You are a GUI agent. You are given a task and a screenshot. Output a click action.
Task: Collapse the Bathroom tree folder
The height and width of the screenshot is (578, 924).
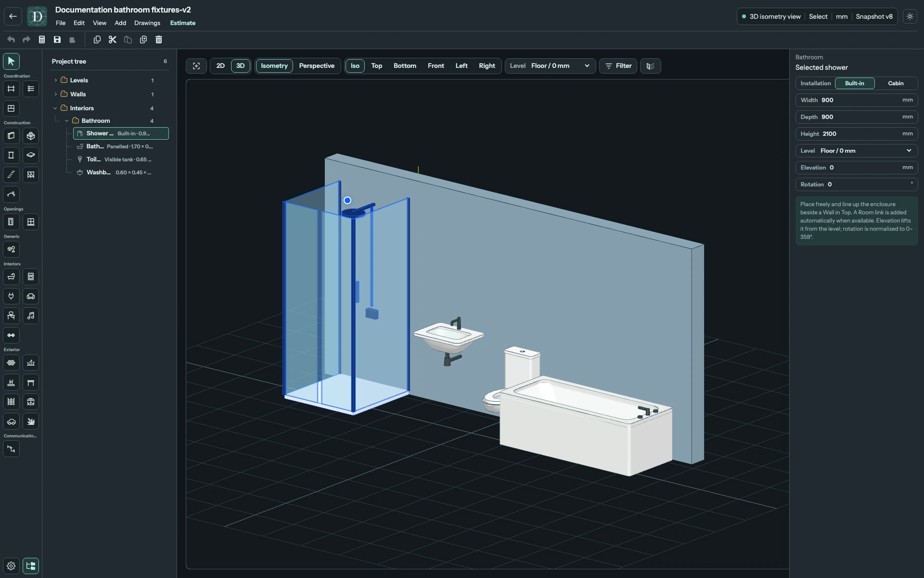click(x=66, y=121)
